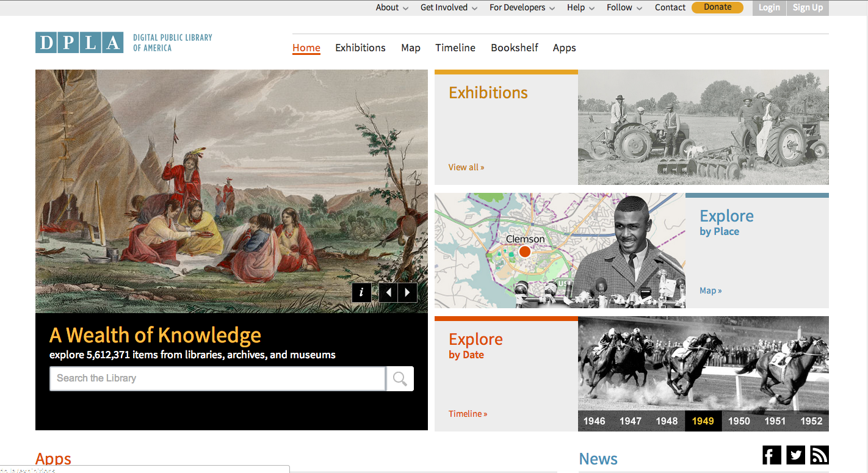Open Explore by Place heading

coord(726,222)
